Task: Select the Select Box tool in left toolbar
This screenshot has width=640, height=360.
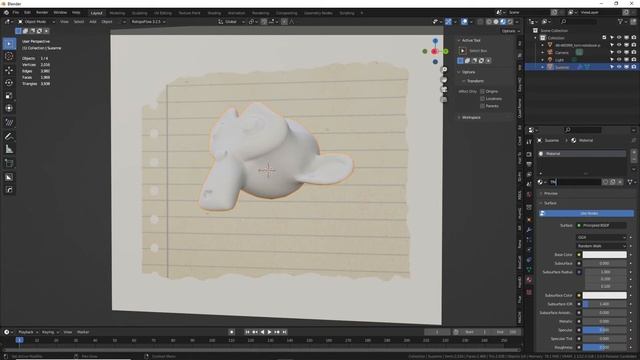Action: [9, 44]
